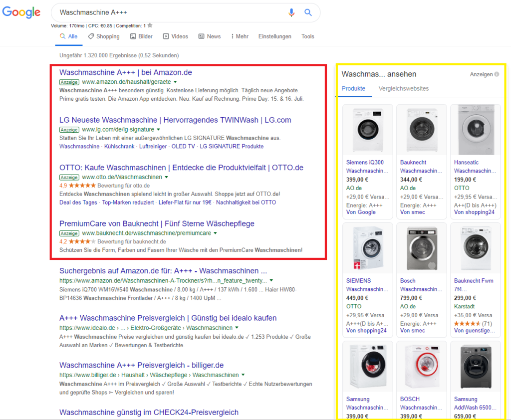Viewport: 511px width, 420px height.
Task: Open LG SIGNATURE Produkte sitelink
Action: (x=232, y=147)
